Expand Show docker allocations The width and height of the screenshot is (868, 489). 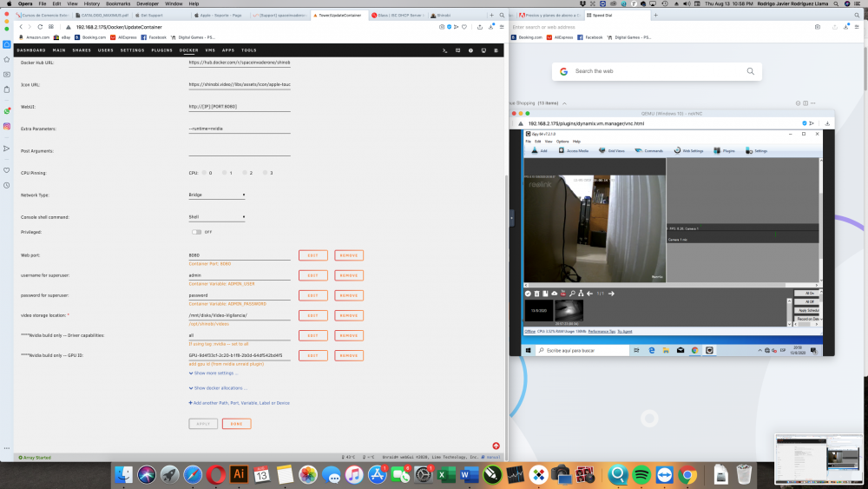pyautogui.click(x=218, y=388)
